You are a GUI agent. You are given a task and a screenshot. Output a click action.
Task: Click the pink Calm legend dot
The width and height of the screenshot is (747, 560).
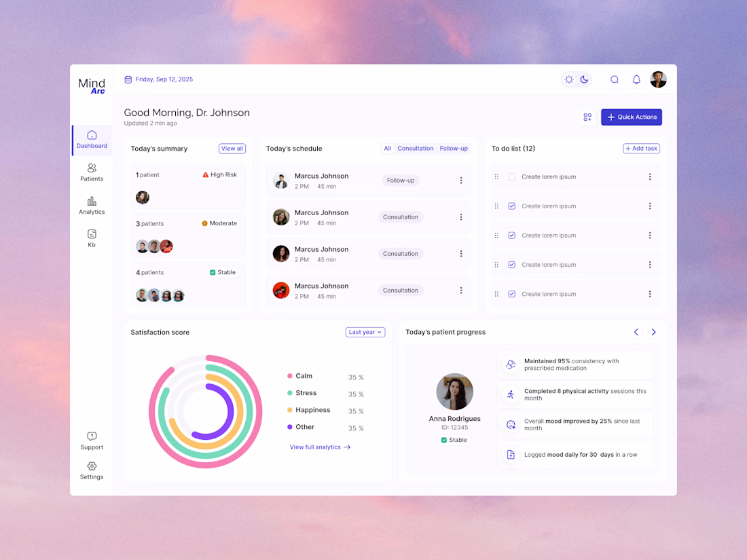[x=290, y=376]
